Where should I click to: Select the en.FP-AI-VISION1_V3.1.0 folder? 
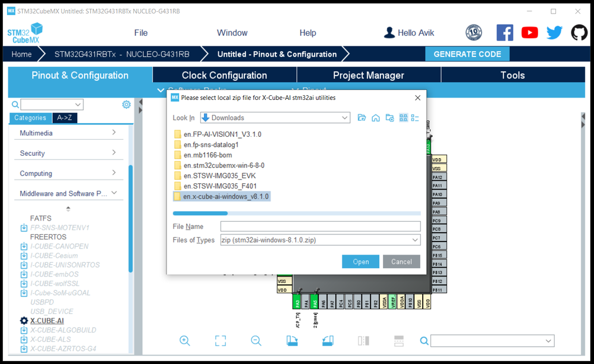point(218,134)
